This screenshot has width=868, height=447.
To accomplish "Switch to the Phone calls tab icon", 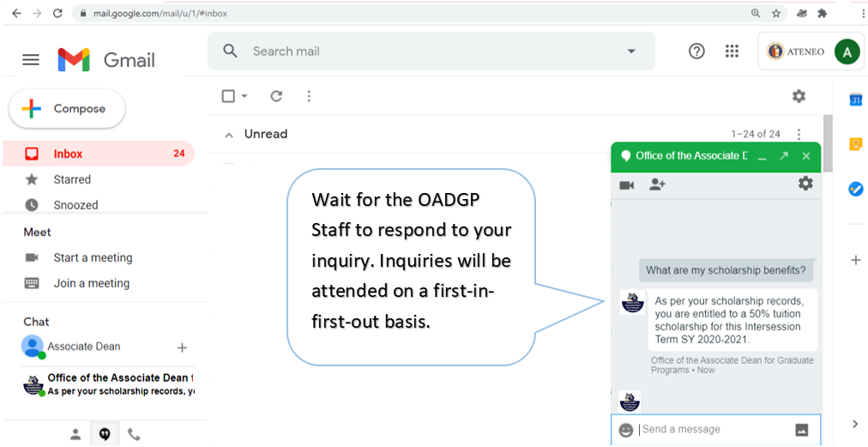I will tap(134, 435).
